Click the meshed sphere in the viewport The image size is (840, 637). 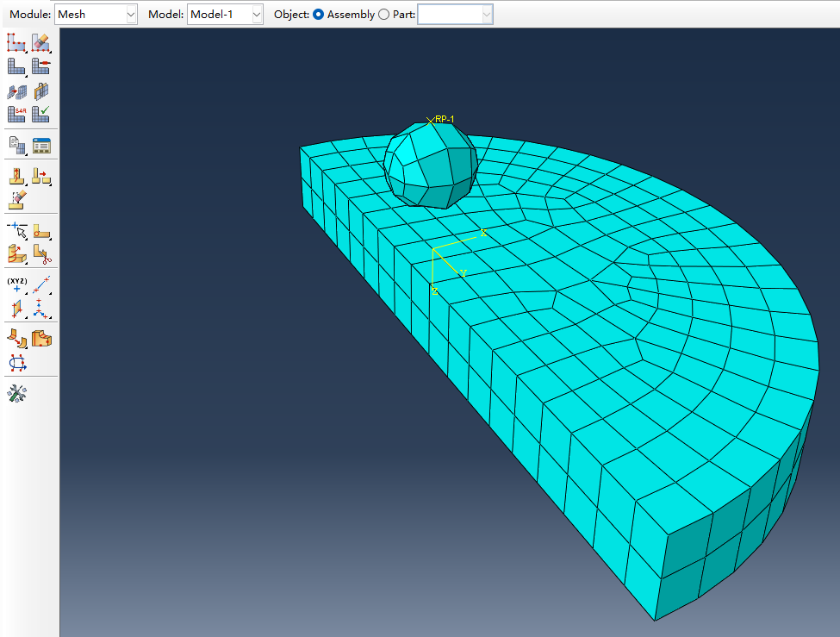pyautogui.click(x=429, y=166)
